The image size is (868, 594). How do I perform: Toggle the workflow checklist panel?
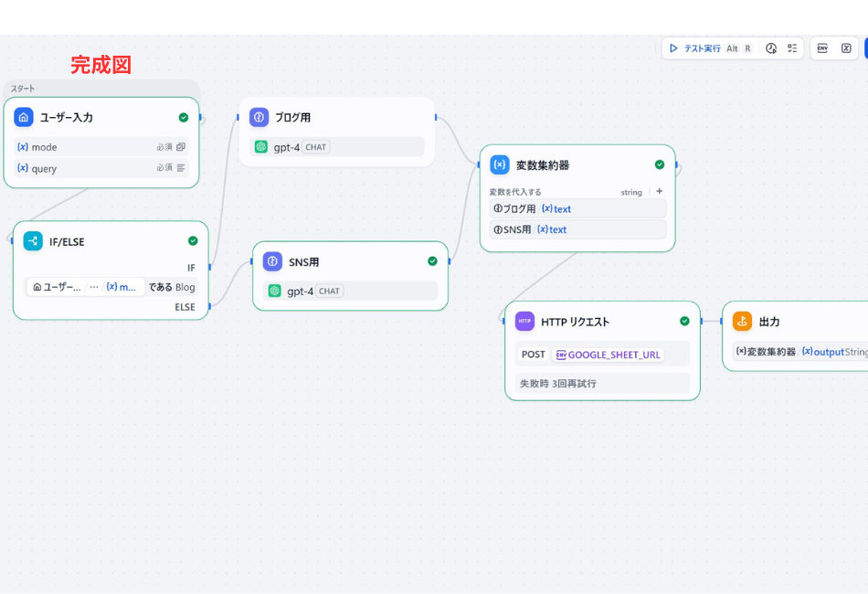791,48
